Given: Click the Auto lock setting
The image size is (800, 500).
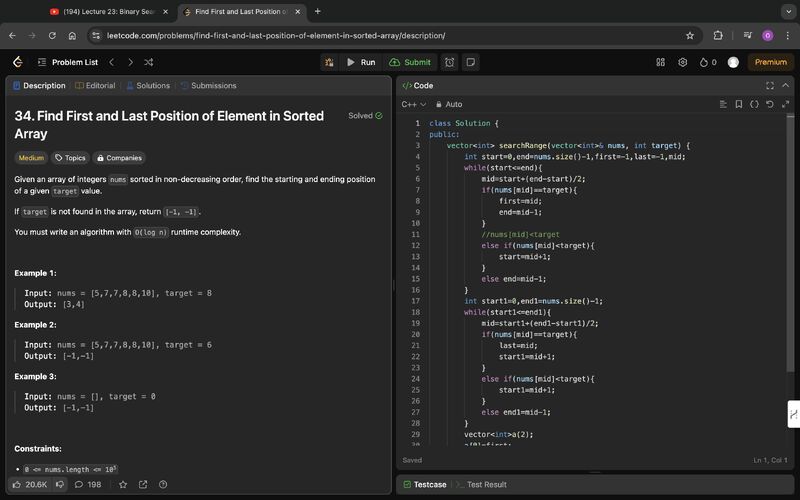Looking at the screenshot, I should [x=449, y=104].
